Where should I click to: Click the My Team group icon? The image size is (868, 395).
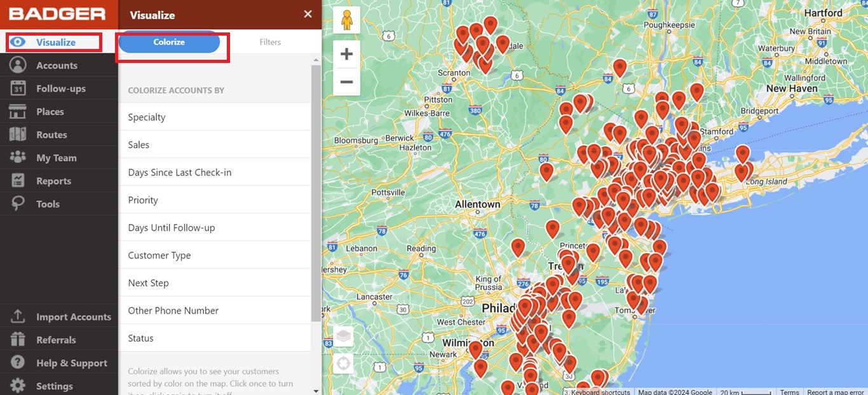[18, 157]
